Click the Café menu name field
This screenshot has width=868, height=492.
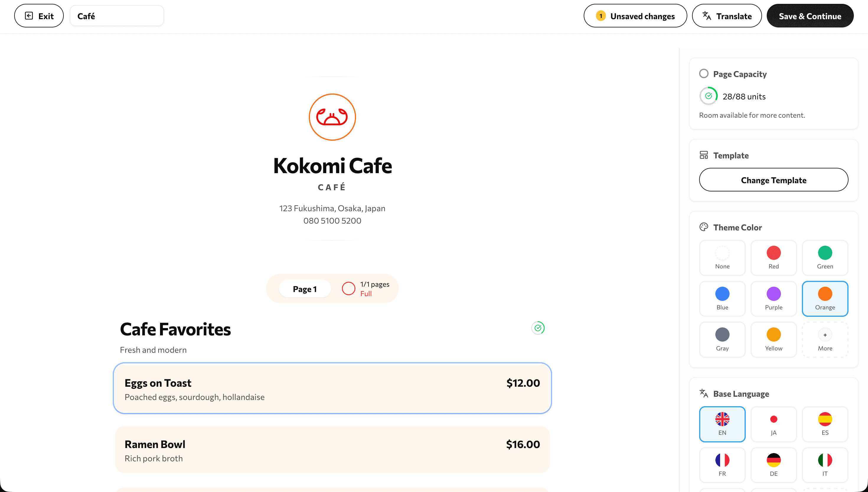click(x=117, y=16)
